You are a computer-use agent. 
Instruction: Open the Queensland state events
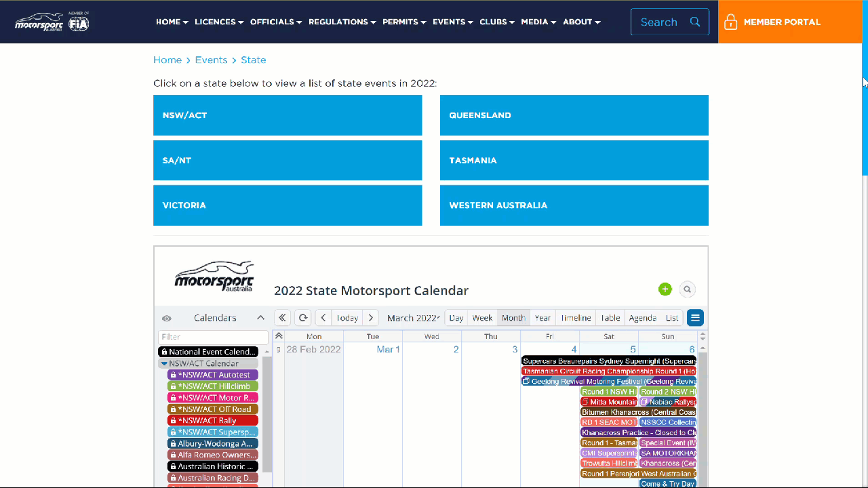click(574, 115)
